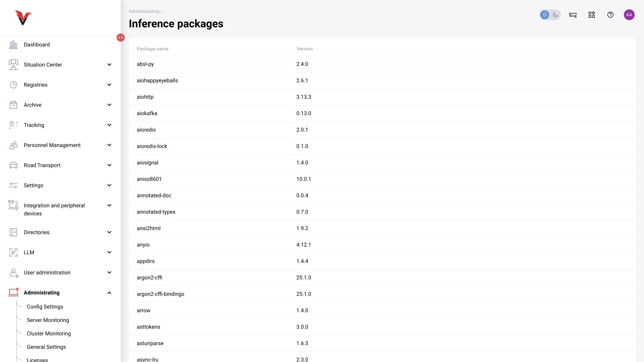644x362 pixels.
Task: Open Dashboard via its chart icon
Action: 13,45
